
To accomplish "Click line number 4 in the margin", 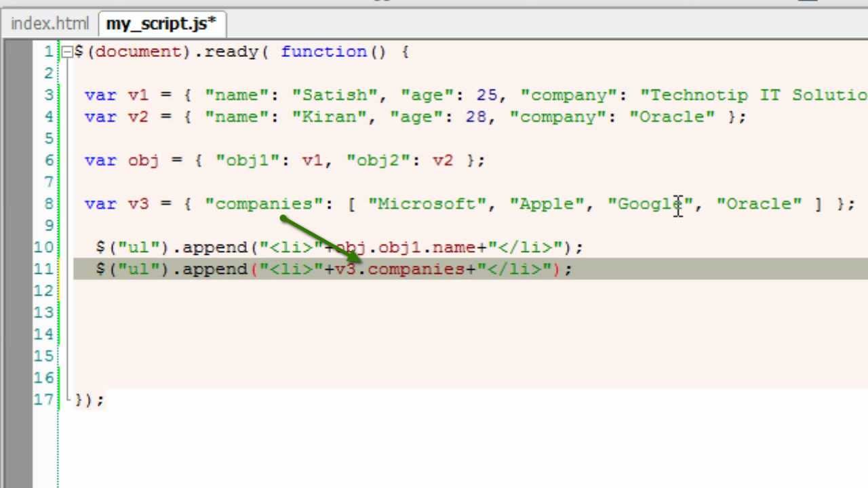I will 49,117.
